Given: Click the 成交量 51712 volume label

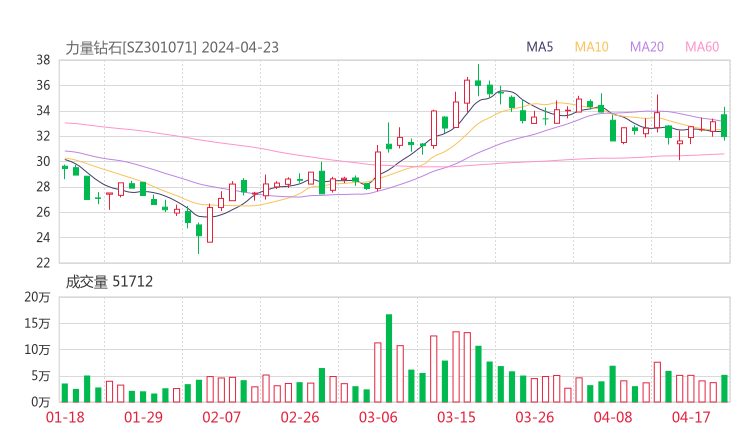Looking at the screenshot, I should (109, 282).
